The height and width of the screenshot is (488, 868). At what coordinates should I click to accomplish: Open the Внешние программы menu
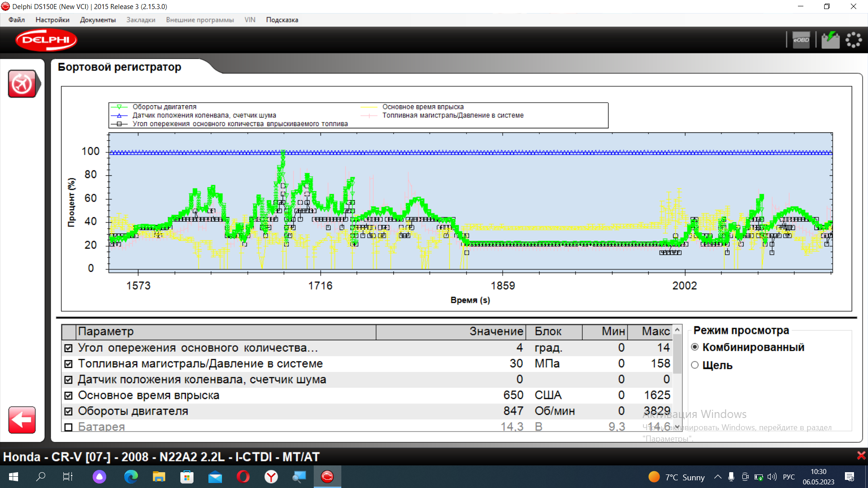point(200,20)
